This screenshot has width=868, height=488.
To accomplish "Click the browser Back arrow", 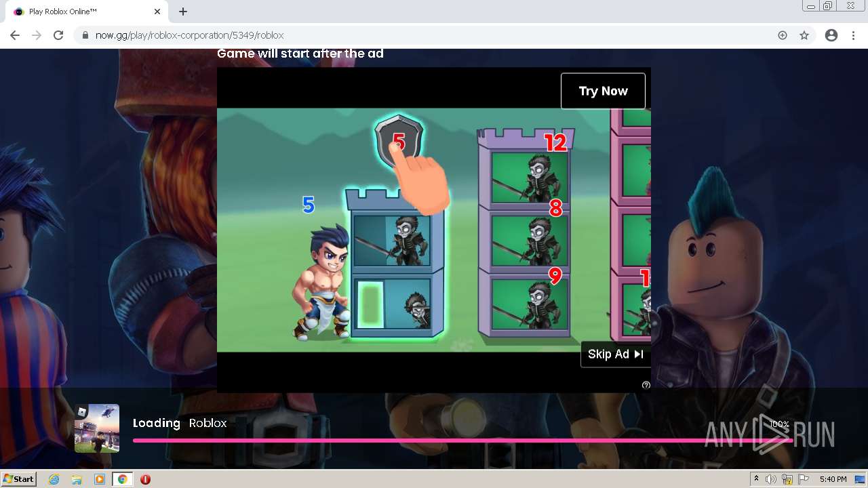I will [x=15, y=35].
